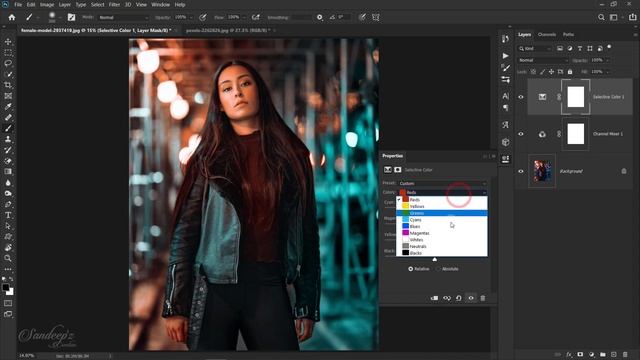Select the Hand tool

point(8,247)
